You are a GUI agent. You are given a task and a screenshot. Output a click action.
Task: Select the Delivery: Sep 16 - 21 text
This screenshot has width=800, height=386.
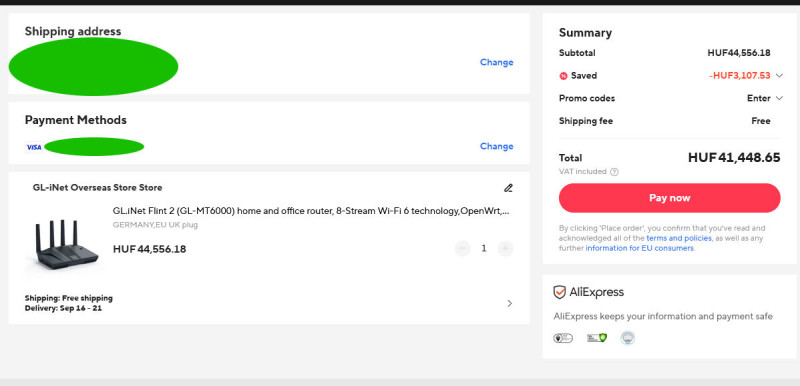[x=63, y=308]
